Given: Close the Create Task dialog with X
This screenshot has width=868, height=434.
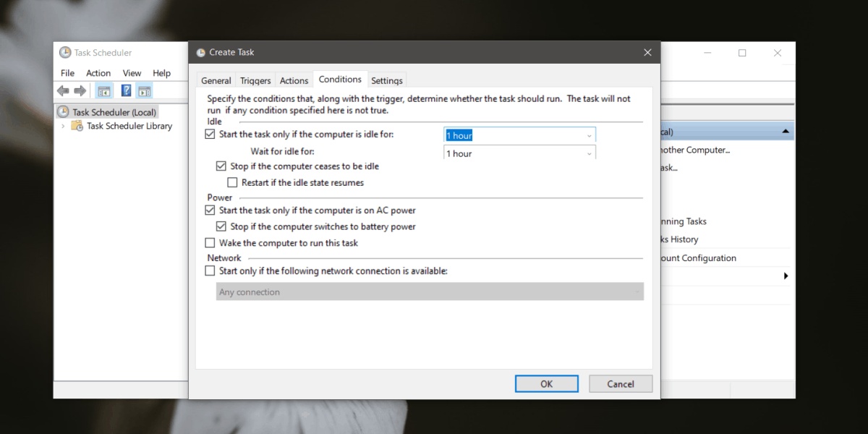Looking at the screenshot, I should click(647, 52).
